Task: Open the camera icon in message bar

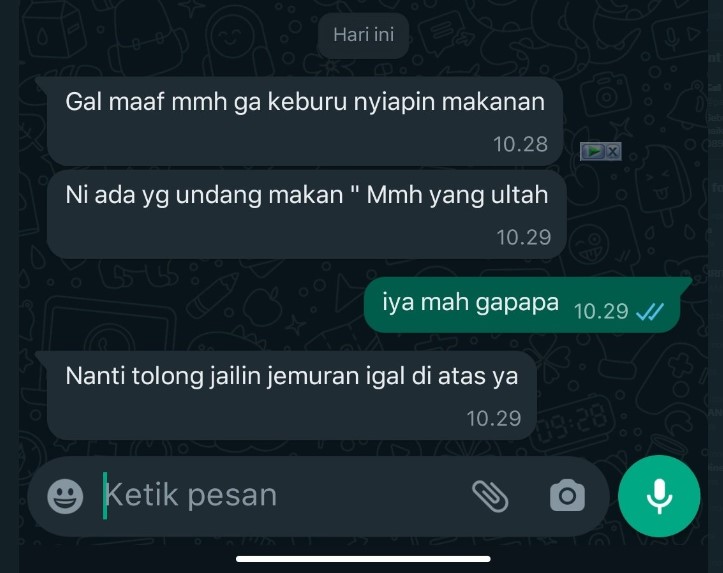Action: (567, 496)
